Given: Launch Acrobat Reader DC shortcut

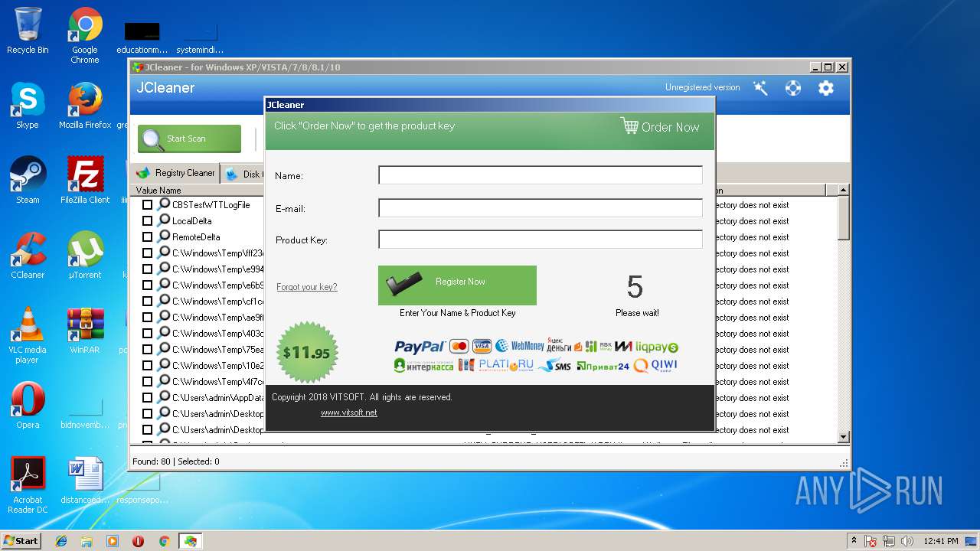Looking at the screenshot, I should (28, 485).
